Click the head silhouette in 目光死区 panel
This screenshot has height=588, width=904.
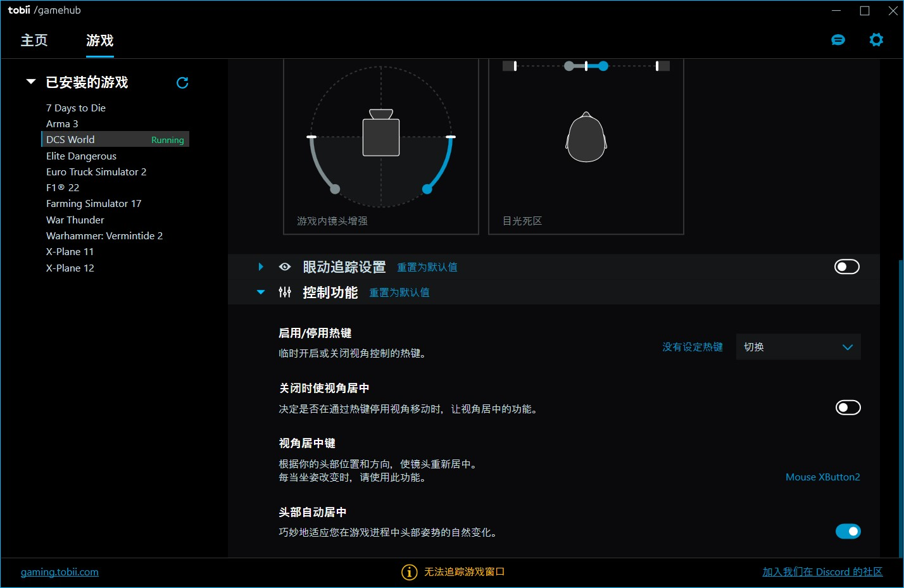click(586, 137)
